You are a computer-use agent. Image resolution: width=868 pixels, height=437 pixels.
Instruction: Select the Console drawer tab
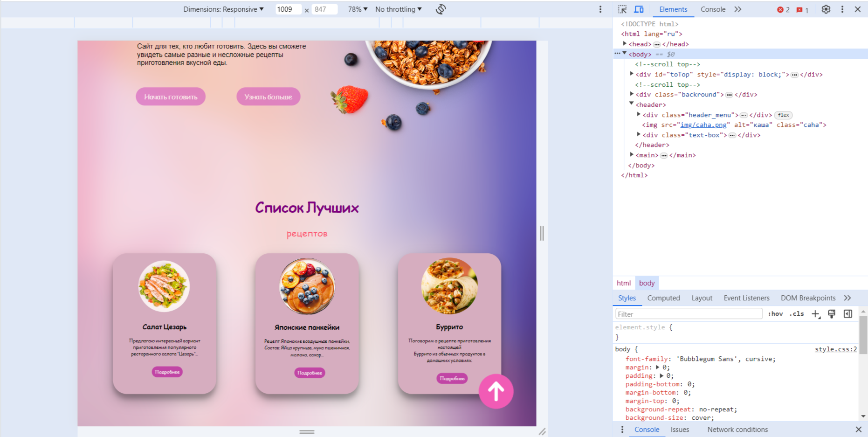[x=647, y=430]
